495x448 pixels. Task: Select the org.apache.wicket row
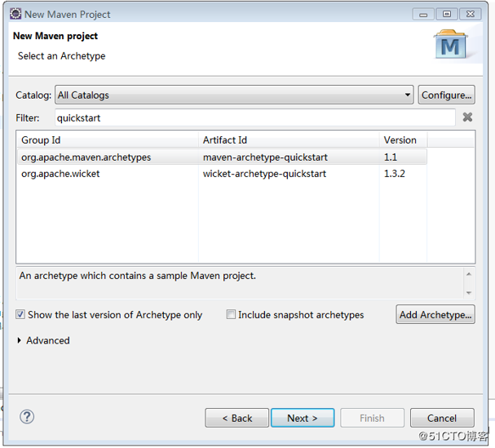223,174
